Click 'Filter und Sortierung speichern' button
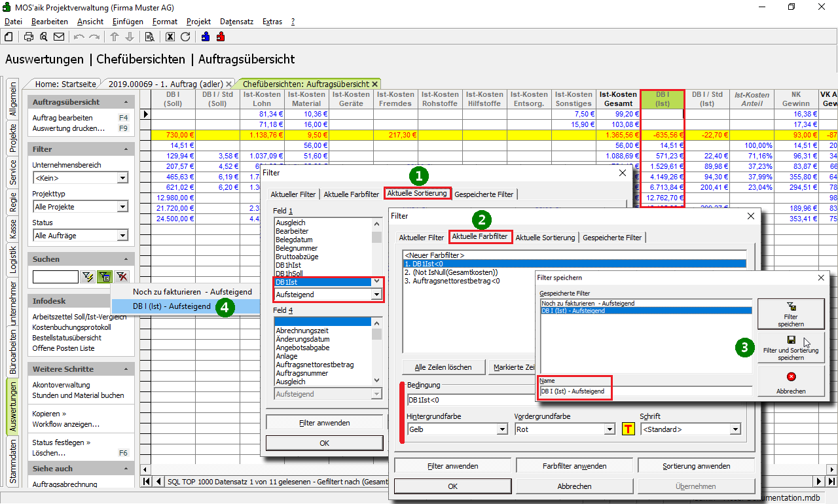Viewport: 838px width, 504px height. click(791, 348)
